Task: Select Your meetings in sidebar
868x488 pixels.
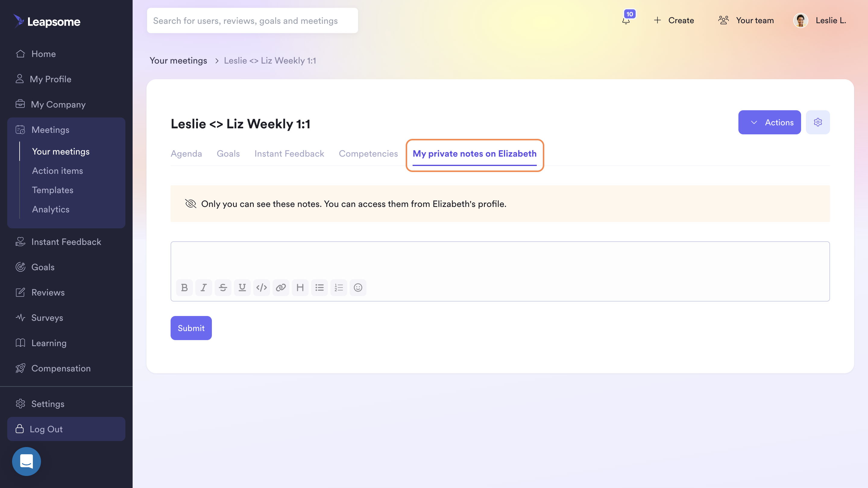Action: coord(61,152)
